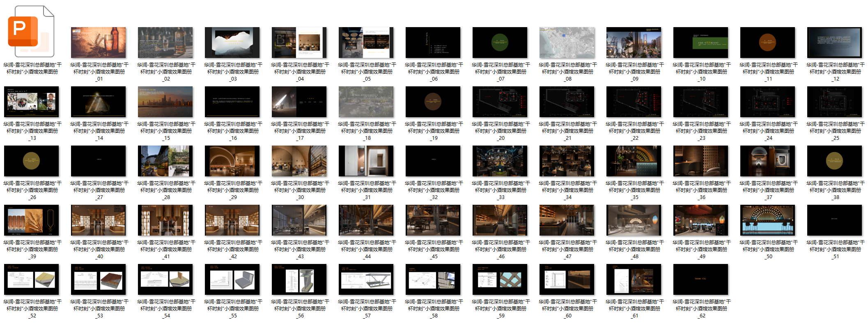Open corridor seating thumbnail ending _43
Viewport: 868px width, 324px height.
pos(299,220)
